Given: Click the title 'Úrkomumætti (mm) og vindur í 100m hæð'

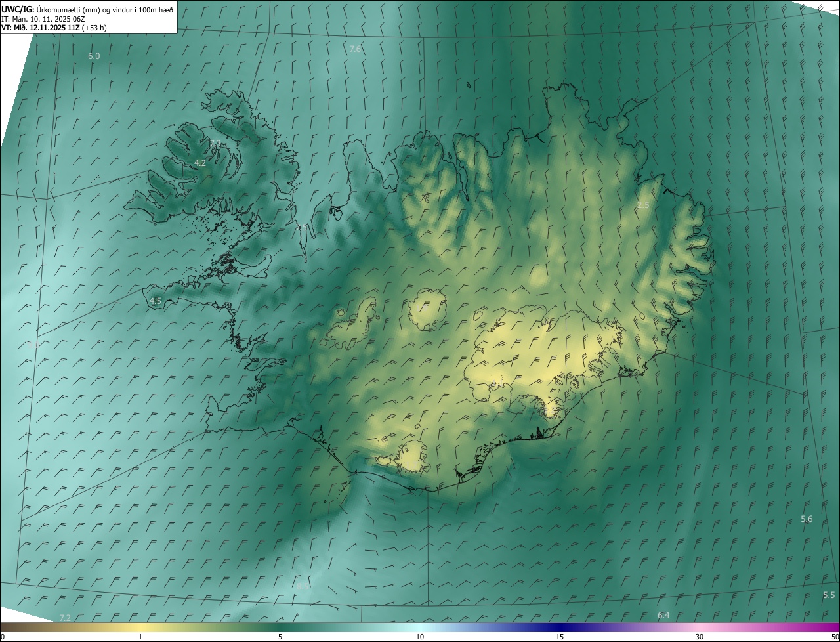Looking at the screenshot, I should coord(105,10).
